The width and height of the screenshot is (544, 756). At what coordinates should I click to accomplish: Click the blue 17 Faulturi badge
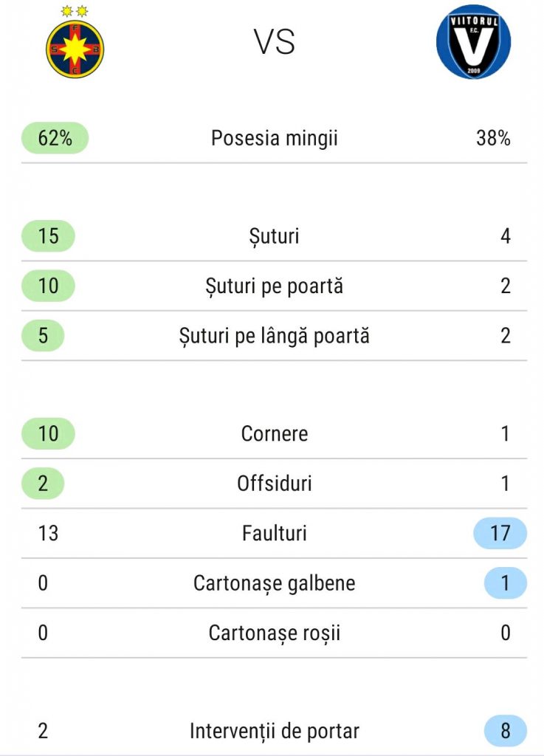[x=500, y=533]
